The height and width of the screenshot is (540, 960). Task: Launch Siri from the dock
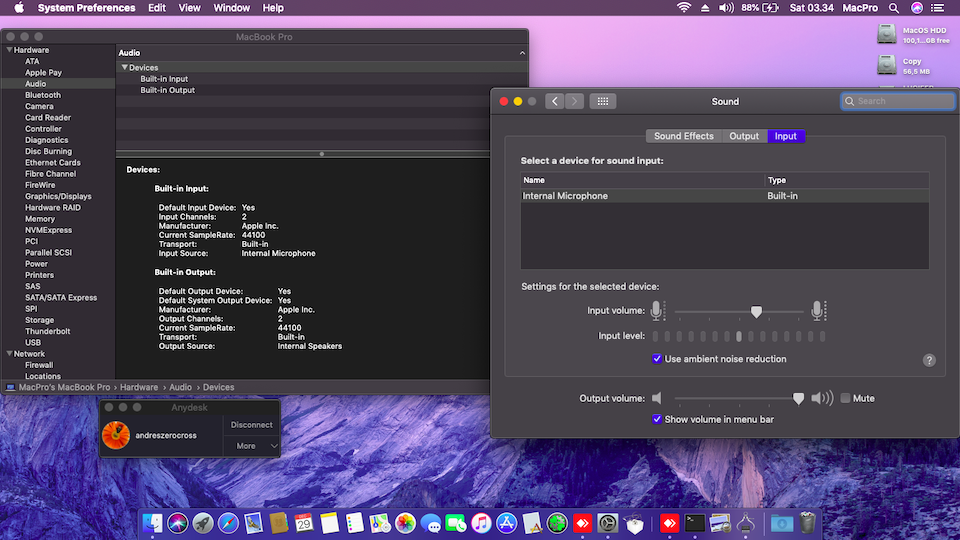coord(178,523)
